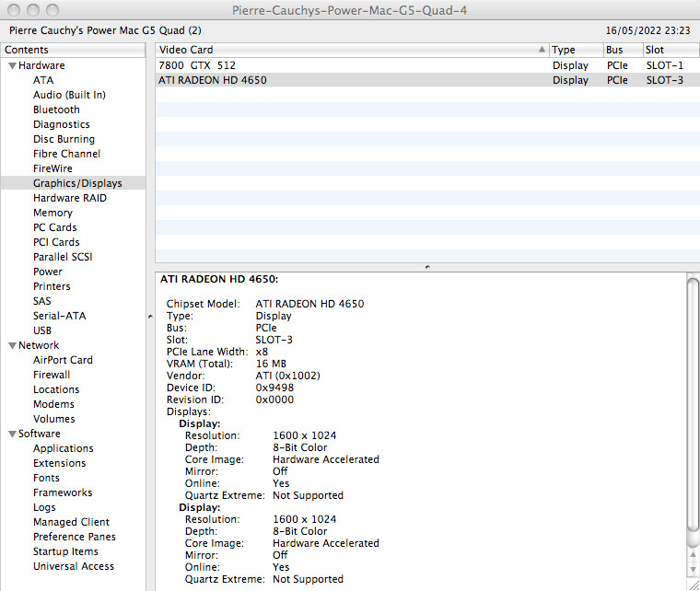
Task: Select Diagnostics in the sidebar
Action: click(x=61, y=124)
